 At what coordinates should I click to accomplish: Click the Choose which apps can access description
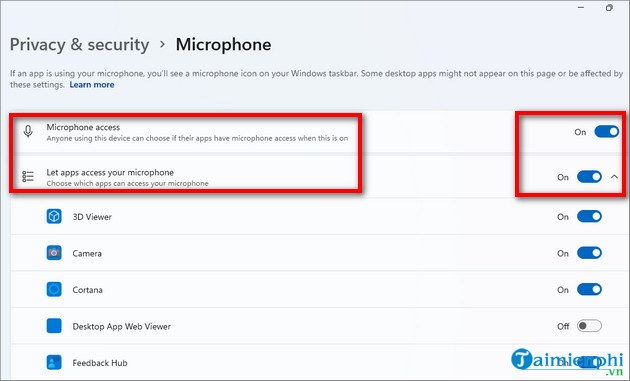[127, 184]
